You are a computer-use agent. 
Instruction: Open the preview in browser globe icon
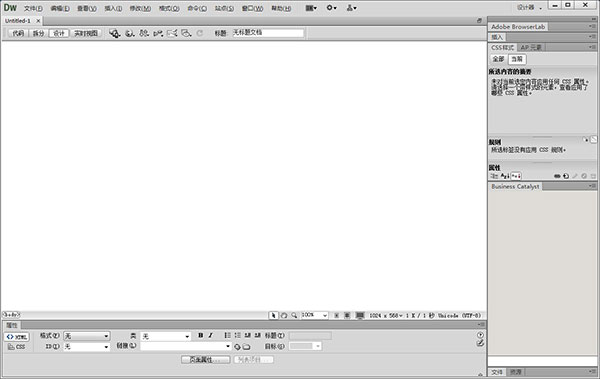[130, 33]
